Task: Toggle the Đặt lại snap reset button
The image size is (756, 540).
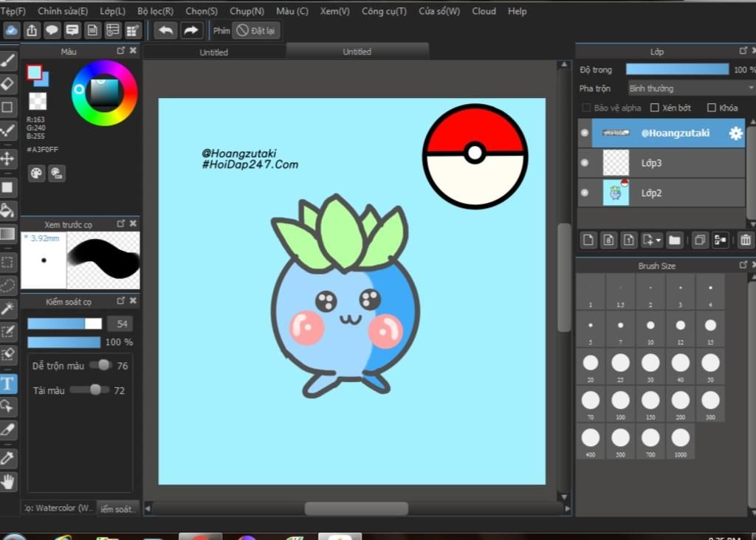Action: [256, 31]
